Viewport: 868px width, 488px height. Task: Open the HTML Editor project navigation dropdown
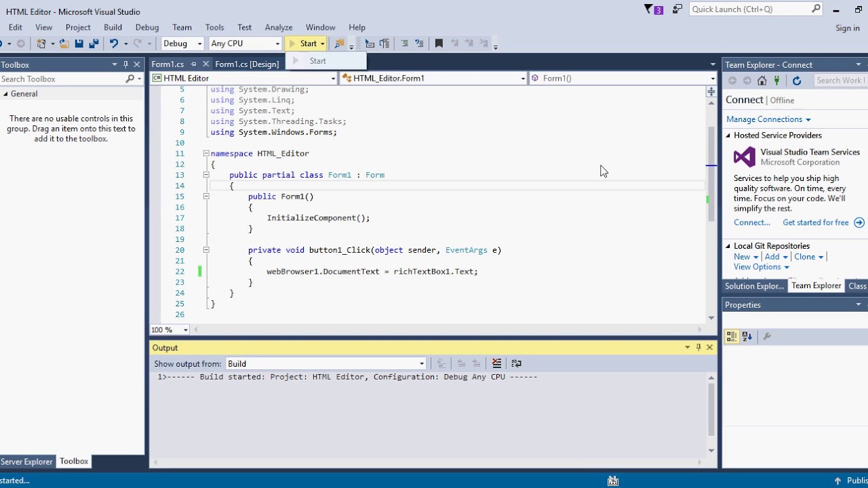pos(333,79)
